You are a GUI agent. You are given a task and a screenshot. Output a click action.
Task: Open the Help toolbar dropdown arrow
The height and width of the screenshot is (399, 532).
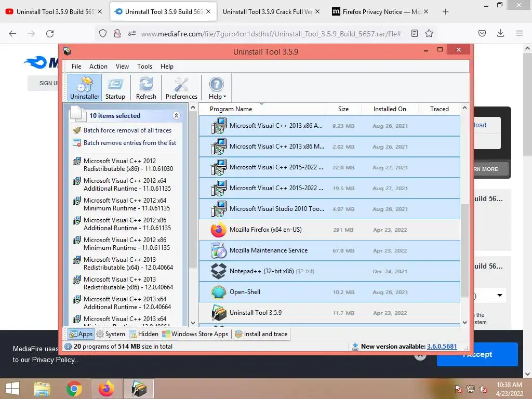tap(224, 97)
